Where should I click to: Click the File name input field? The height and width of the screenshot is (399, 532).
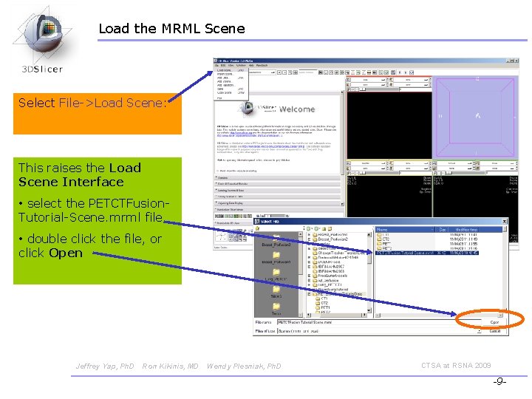[x=378, y=322]
